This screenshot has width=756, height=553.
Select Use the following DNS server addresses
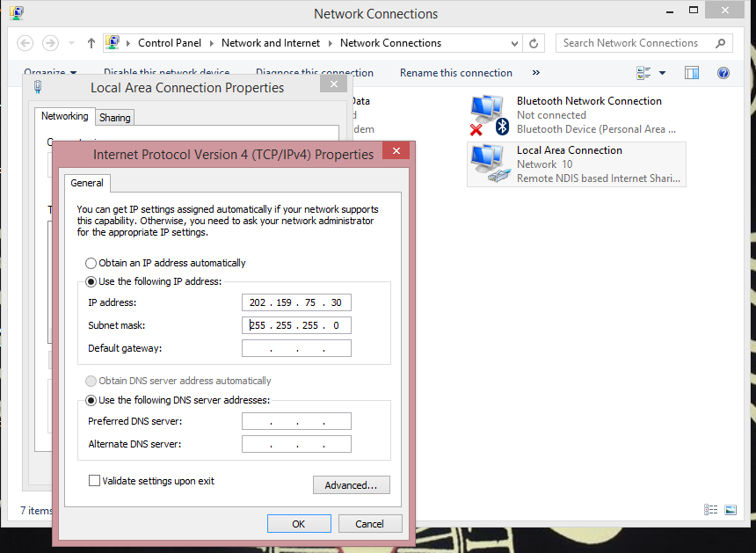(178, 400)
